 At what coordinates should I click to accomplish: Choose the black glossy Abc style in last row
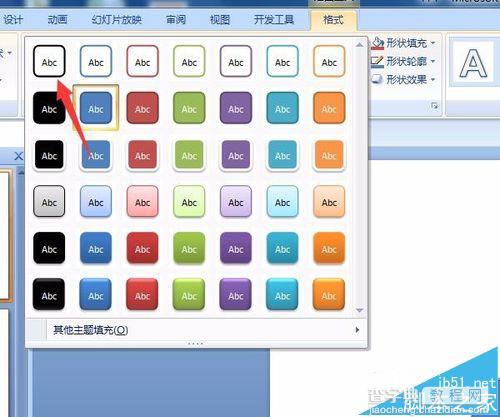point(49,295)
